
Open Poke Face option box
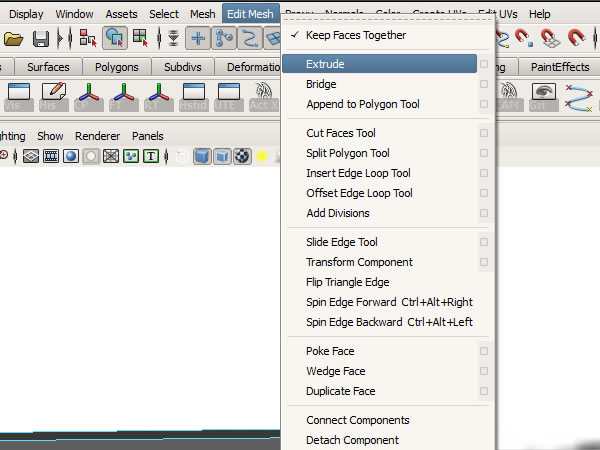pos(484,351)
